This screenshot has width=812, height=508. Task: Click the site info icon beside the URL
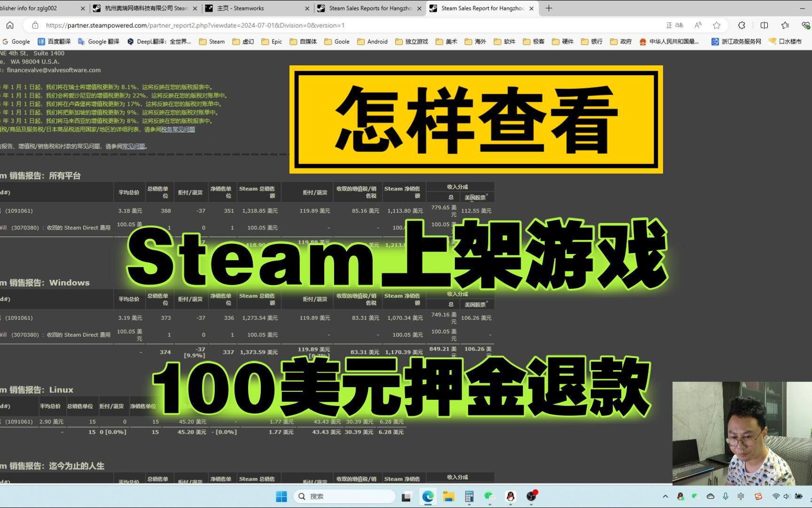point(35,25)
